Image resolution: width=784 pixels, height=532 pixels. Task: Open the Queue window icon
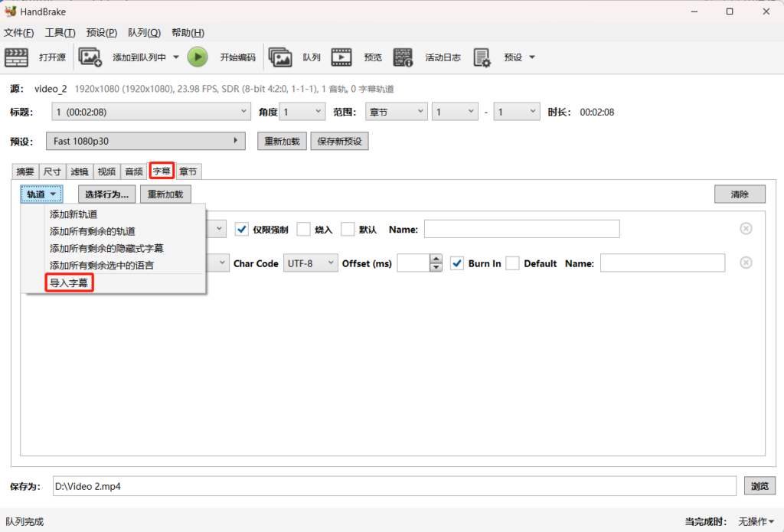[281, 57]
